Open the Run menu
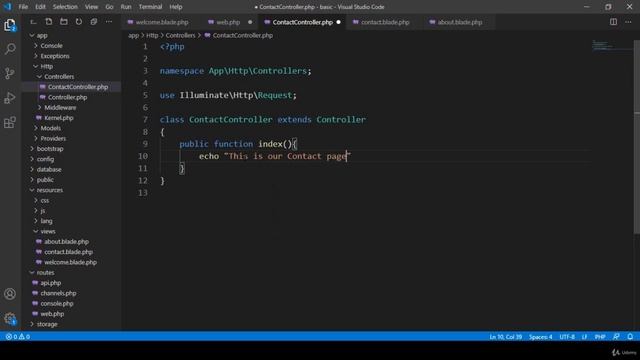Screen dimensions: 640x360 tap(126, 7)
